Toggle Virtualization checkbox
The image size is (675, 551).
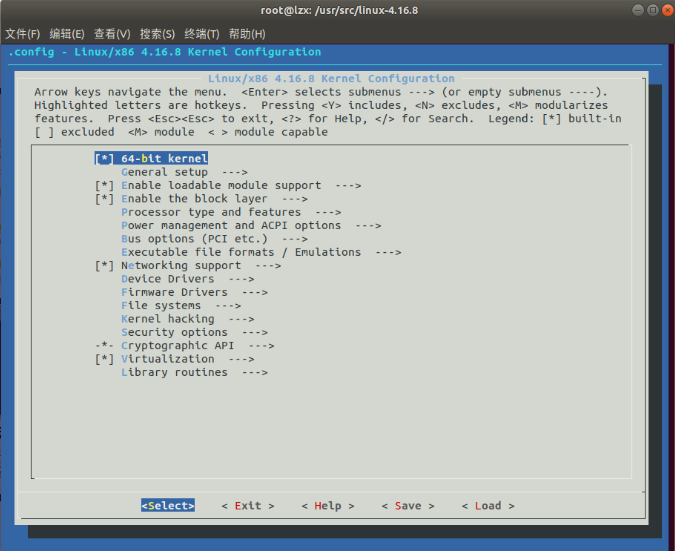[x=104, y=359]
